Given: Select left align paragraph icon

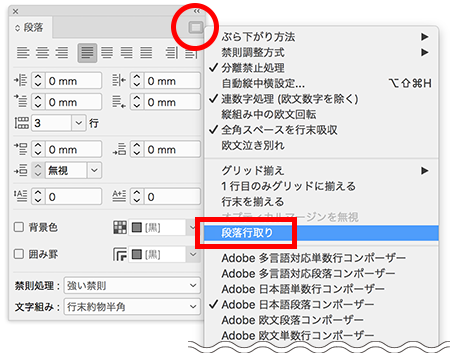Looking at the screenshot, I should [23, 53].
